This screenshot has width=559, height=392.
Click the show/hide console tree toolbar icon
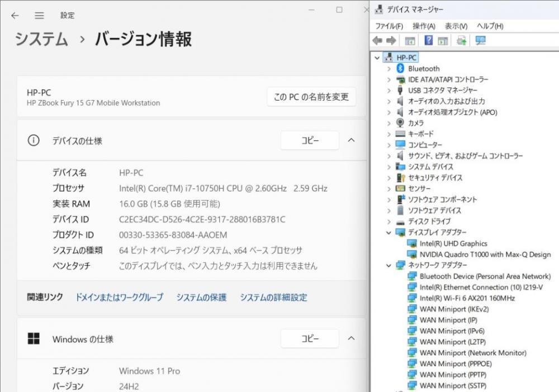click(x=410, y=41)
